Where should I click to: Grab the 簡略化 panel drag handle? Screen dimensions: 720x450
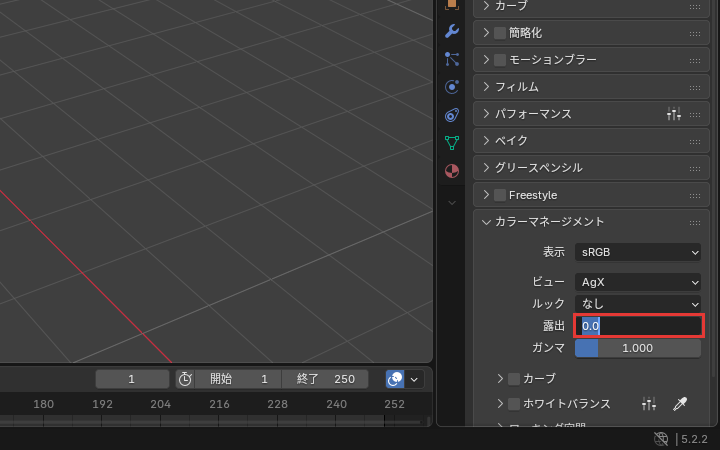[695, 34]
